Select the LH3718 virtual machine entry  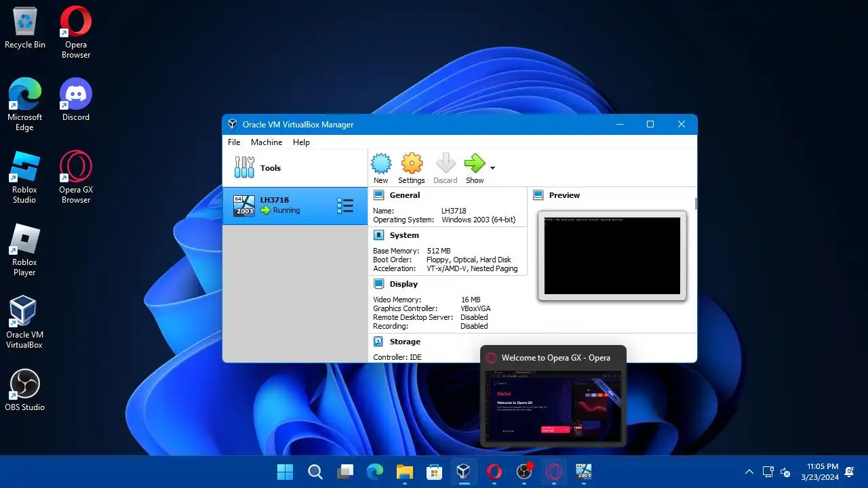click(295, 205)
